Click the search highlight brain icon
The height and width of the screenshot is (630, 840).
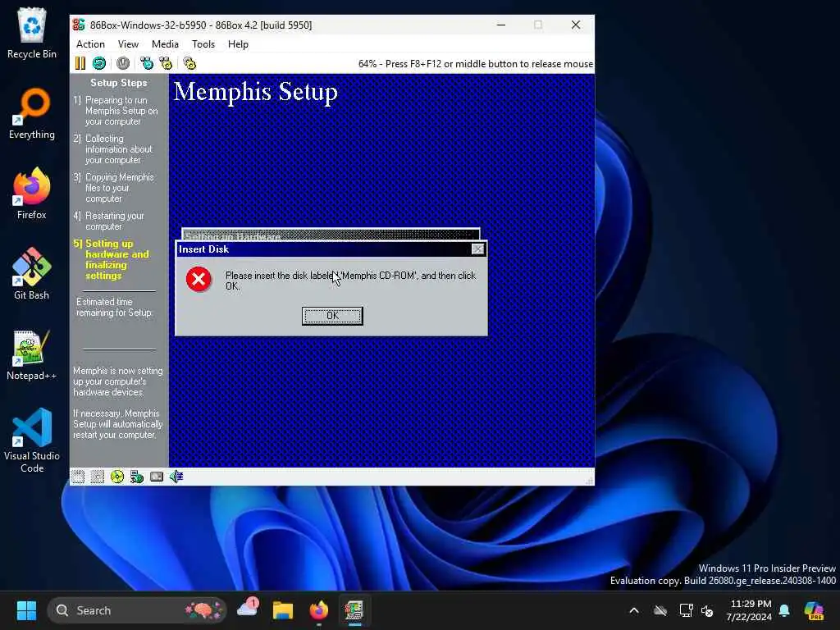tap(203, 610)
